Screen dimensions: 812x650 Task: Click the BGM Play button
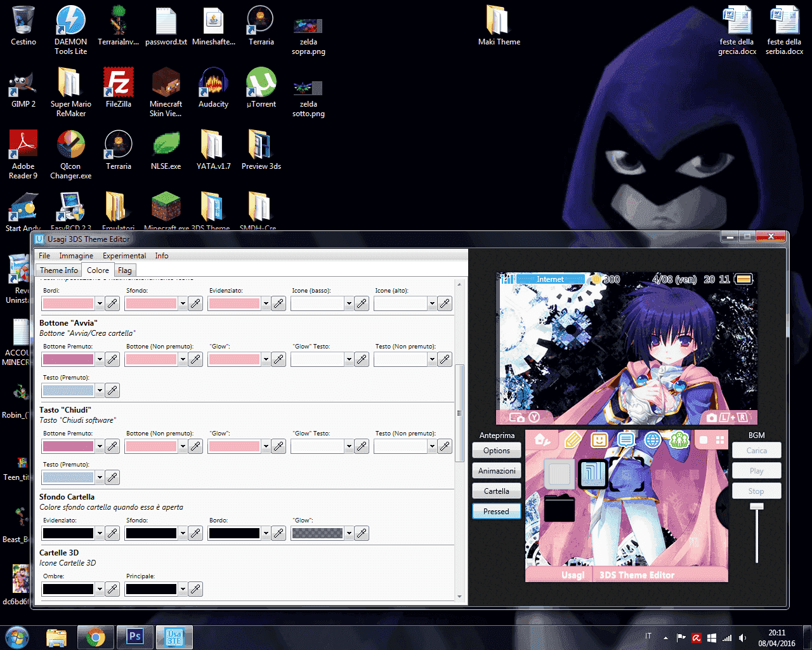click(x=756, y=471)
